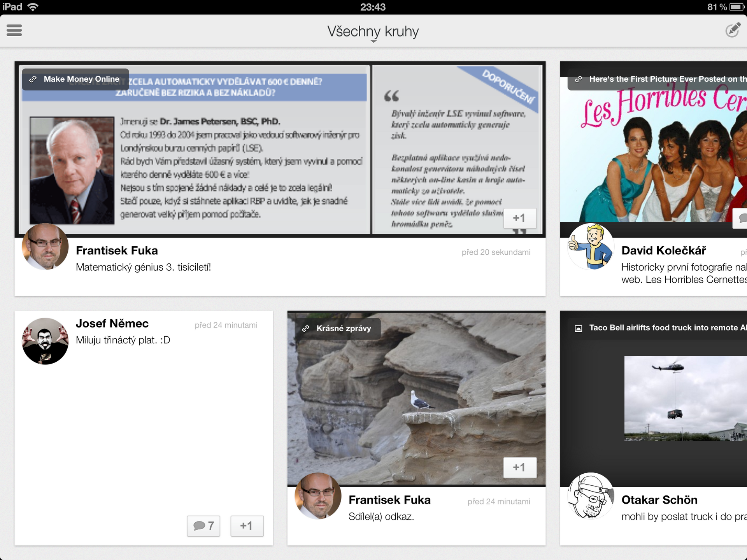Click the photo icon on the Taco Bell post
This screenshot has height=560, width=747.
coord(579,328)
